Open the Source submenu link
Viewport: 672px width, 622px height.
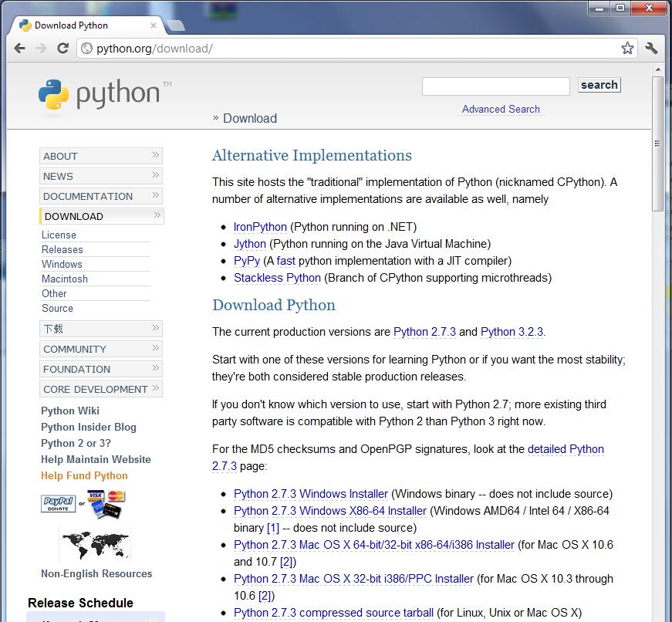[x=57, y=308]
